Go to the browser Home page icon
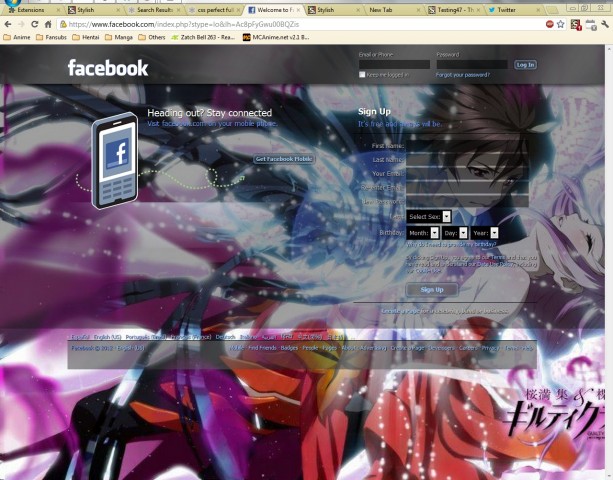This screenshot has height=480, width=613. [x=48, y=24]
